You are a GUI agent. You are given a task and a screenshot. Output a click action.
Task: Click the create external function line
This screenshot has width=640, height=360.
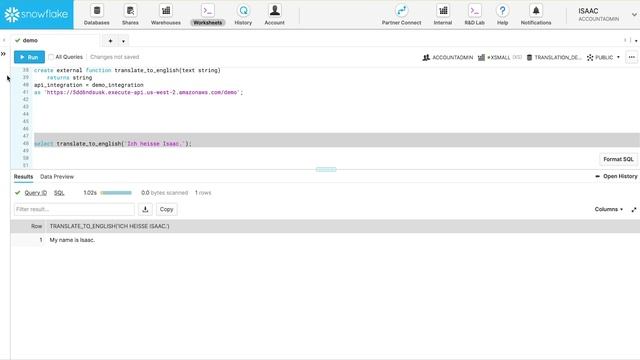click(127, 70)
